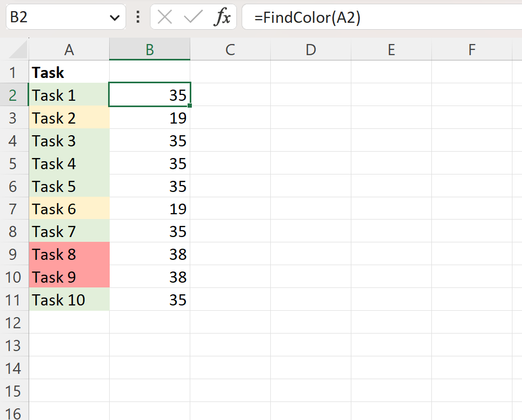Select cell B5 showing 35
The image size is (522, 420).
[x=149, y=163]
